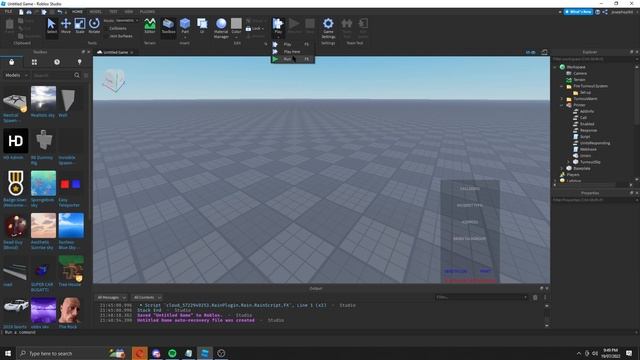This screenshot has height=360, width=640.
Task: Open the Terrain Editor
Action: (x=150, y=26)
